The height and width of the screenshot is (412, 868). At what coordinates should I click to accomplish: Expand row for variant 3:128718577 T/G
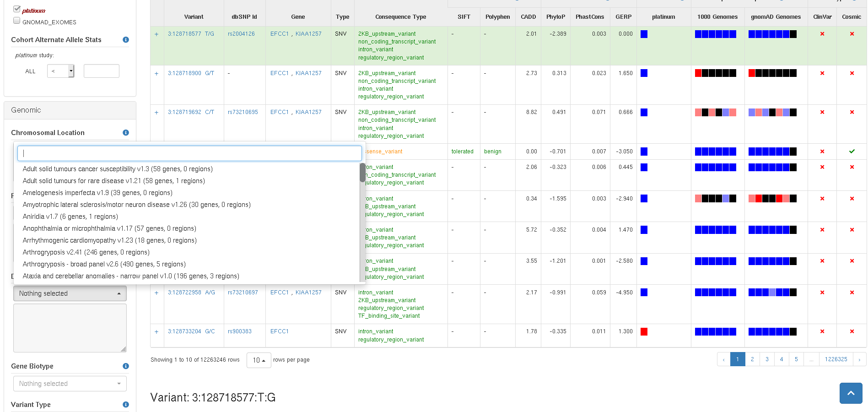coord(156,34)
